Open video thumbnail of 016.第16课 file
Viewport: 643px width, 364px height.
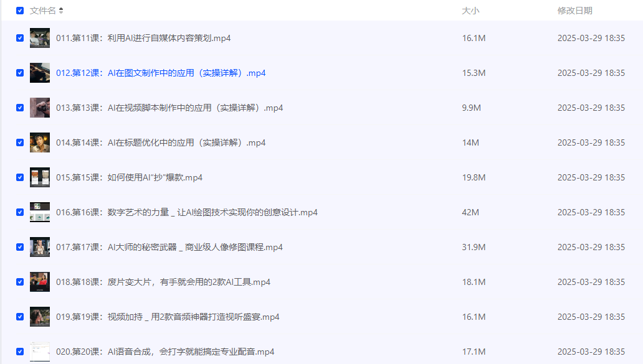40,212
